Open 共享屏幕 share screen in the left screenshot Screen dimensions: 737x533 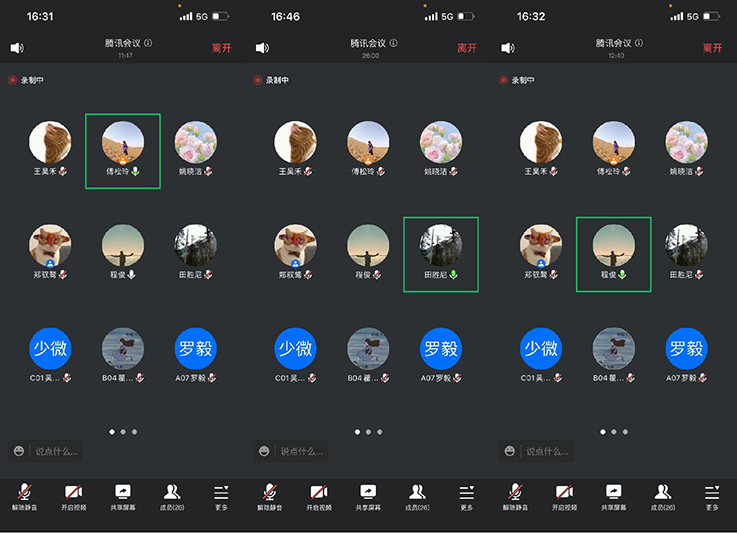(123, 495)
